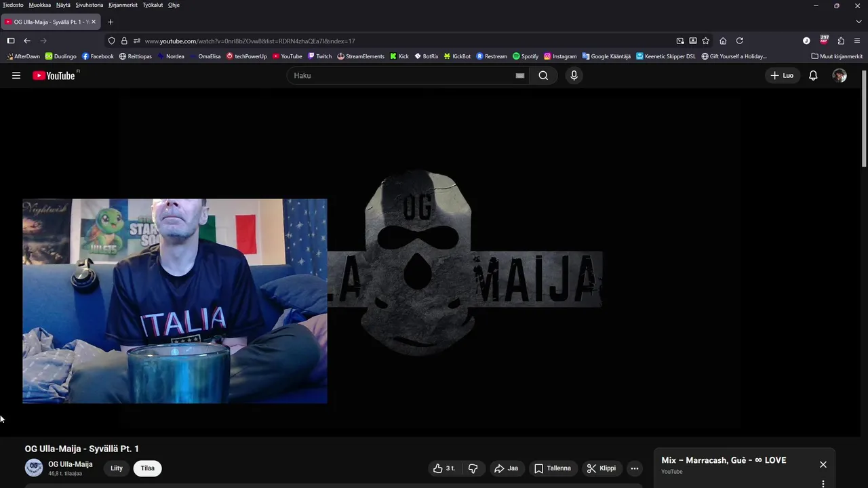Open YouTube notifications bell

click(813, 75)
